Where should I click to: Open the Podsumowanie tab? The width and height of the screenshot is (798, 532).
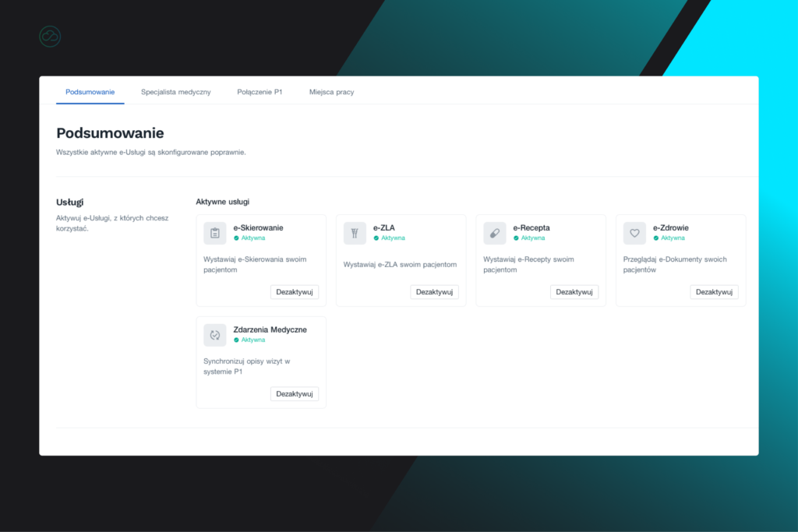[x=90, y=92]
